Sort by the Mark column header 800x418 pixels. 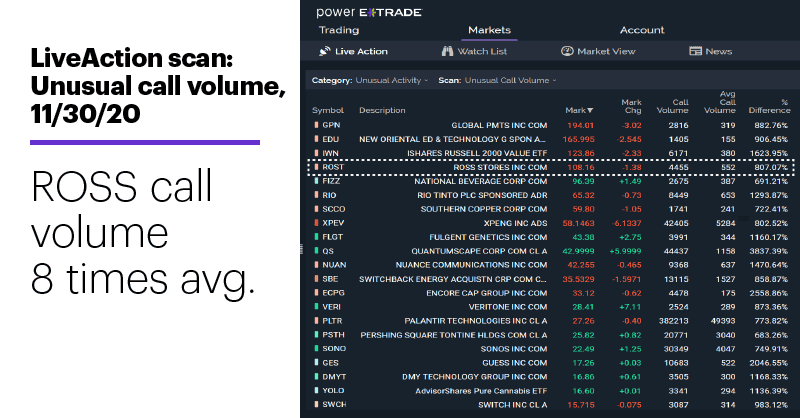coord(579,110)
